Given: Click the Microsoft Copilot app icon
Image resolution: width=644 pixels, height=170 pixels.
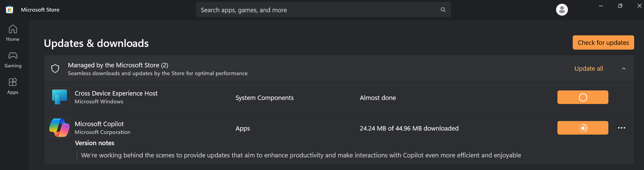Looking at the screenshot, I should (x=59, y=128).
